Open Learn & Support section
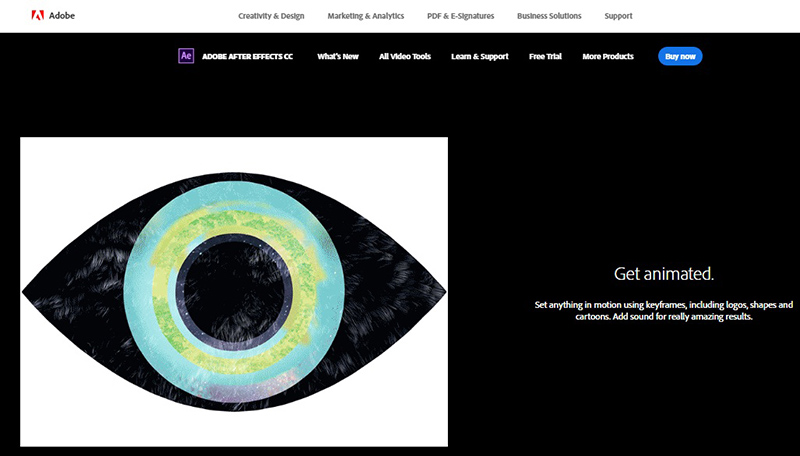The height and width of the screenshot is (456, 800). click(x=480, y=57)
